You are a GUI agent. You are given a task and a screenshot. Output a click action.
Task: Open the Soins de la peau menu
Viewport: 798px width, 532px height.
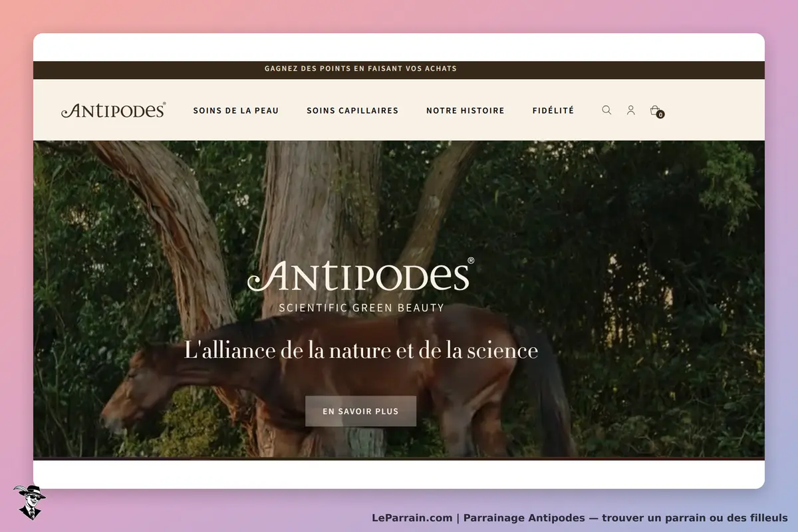pos(236,110)
